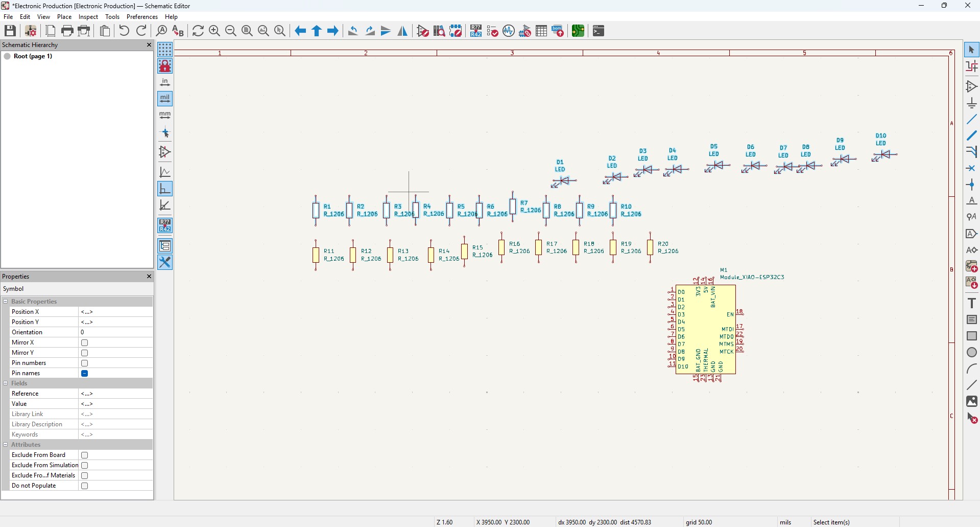The height and width of the screenshot is (527, 980).
Task: Check Exclude From Board
Action: (85, 455)
